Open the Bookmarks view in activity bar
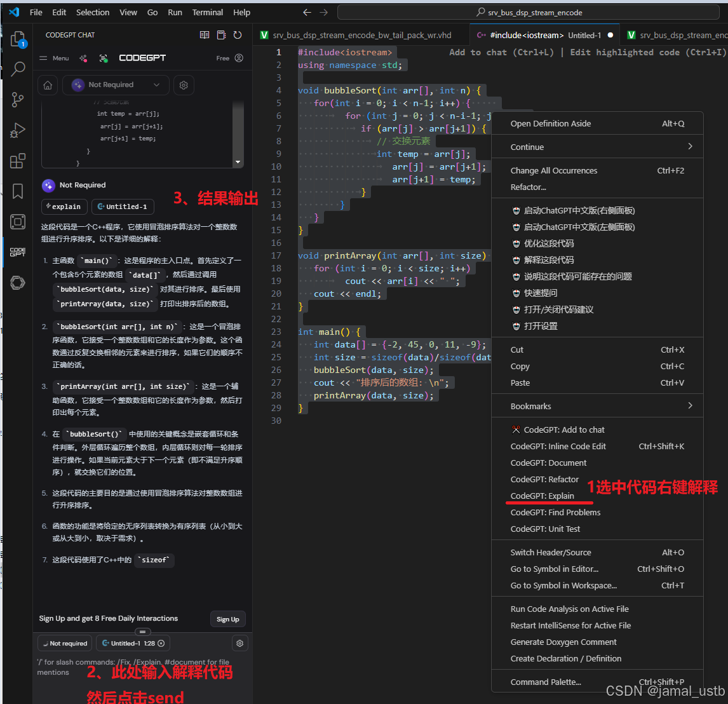Screen dimensions: 728x704 point(18,191)
